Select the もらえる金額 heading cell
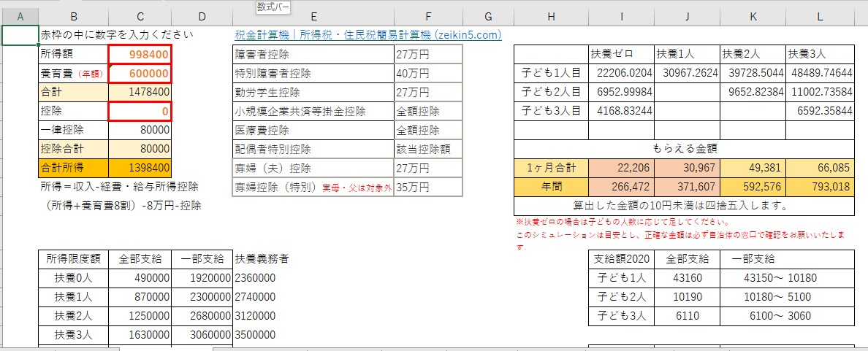This screenshot has width=868, height=351. 684,149
